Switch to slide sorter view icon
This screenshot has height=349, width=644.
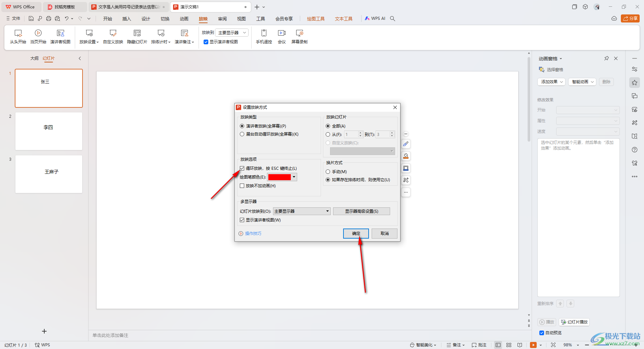tap(509, 345)
